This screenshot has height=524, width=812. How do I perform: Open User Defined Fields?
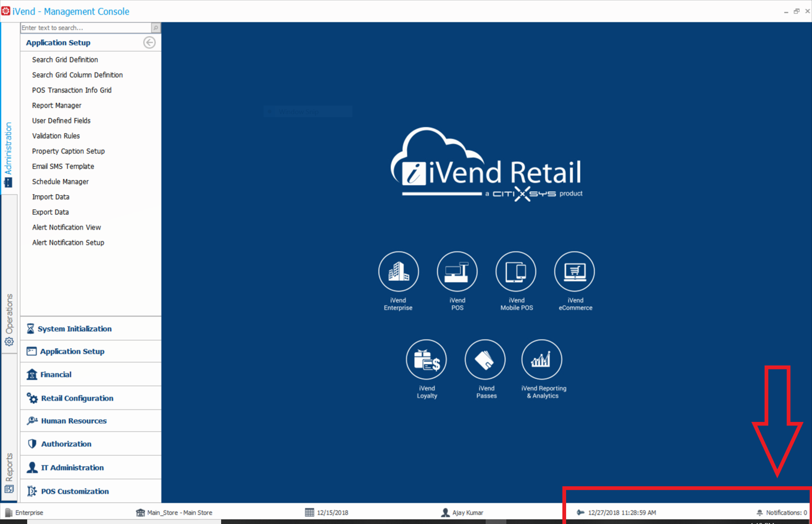coord(61,120)
